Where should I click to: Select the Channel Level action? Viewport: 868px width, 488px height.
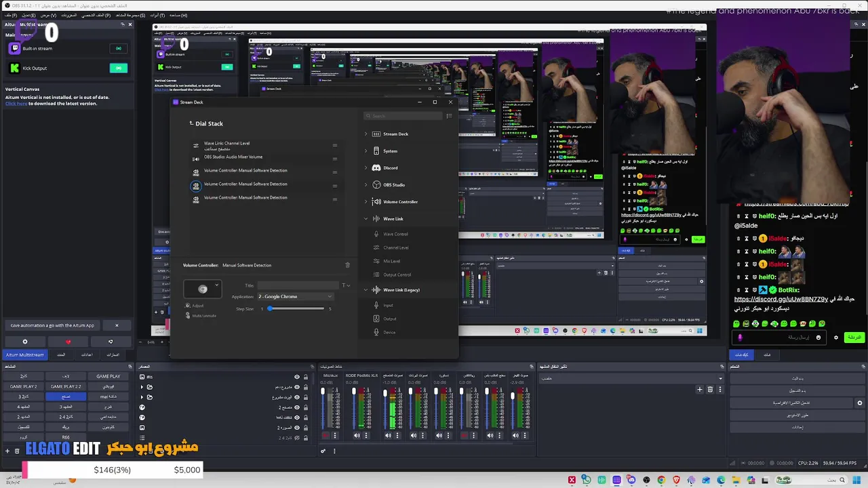pyautogui.click(x=396, y=248)
